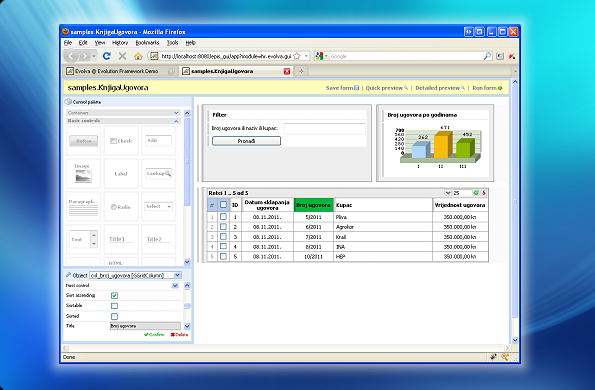The image size is (595, 390).
Task: Tick the checkbox for the Kraš row
Action: pos(223,236)
